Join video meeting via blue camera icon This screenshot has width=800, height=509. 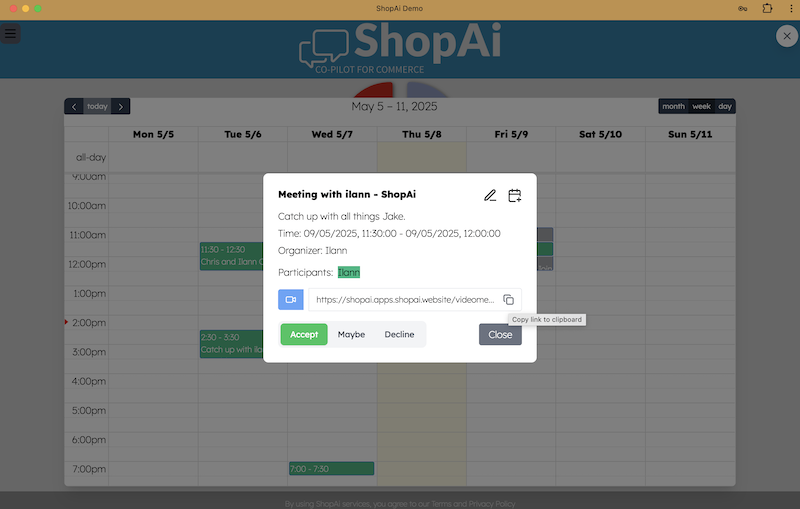291,299
